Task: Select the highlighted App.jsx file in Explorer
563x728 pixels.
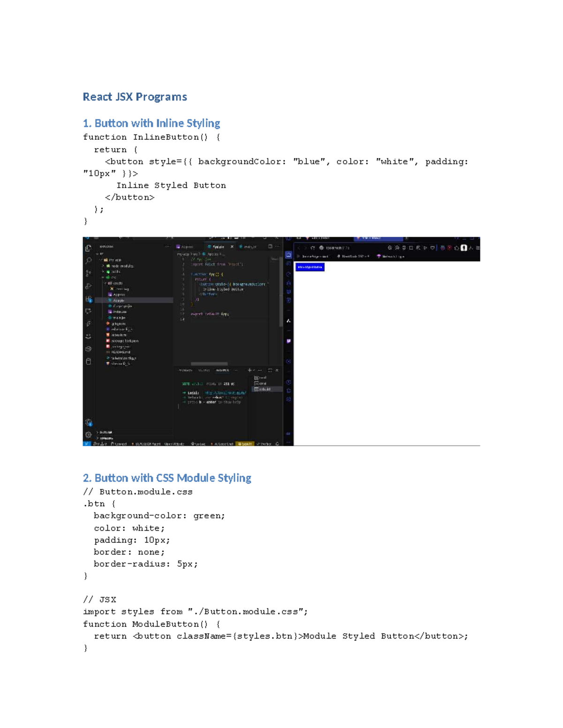Action: click(x=118, y=300)
